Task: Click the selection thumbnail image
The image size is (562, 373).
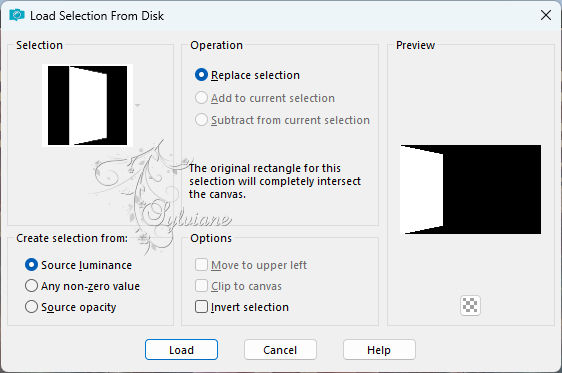Action: coord(87,105)
